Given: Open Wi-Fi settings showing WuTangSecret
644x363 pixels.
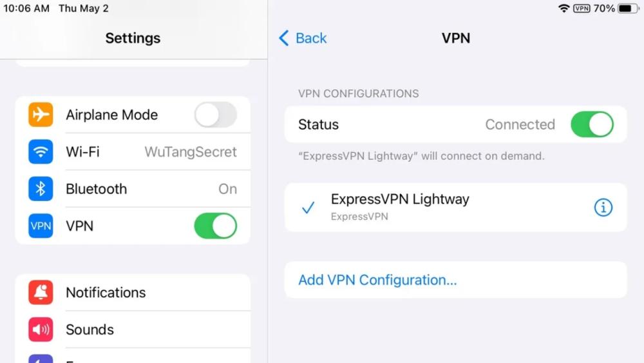Looking at the screenshot, I should [133, 152].
